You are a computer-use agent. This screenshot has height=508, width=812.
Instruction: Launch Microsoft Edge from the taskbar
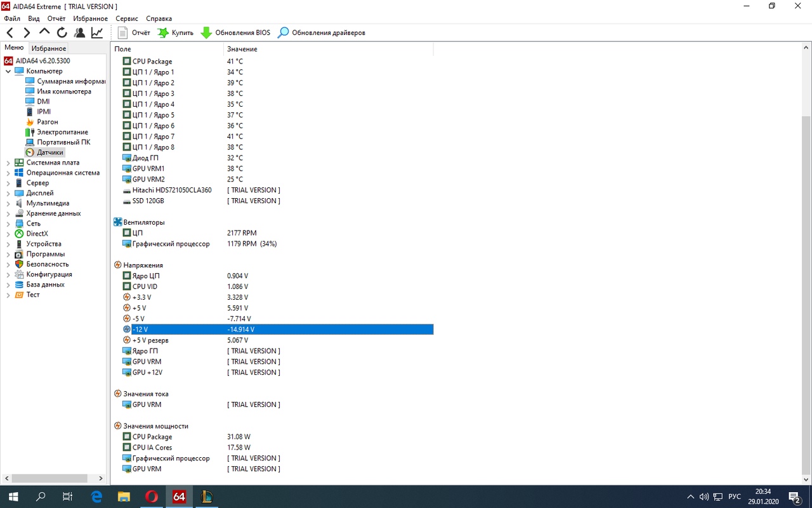pyautogui.click(x=96, y=497)
